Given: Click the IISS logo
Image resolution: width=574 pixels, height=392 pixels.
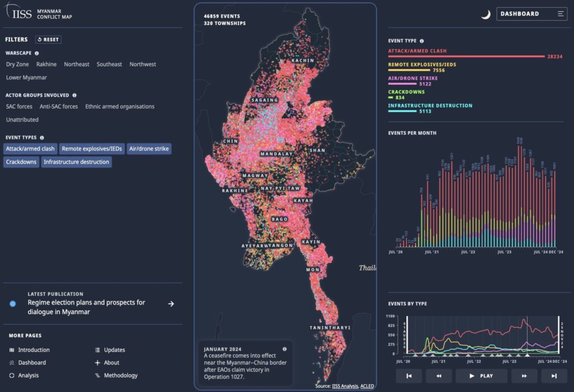Looking at the screenshot, I should 18,13.
